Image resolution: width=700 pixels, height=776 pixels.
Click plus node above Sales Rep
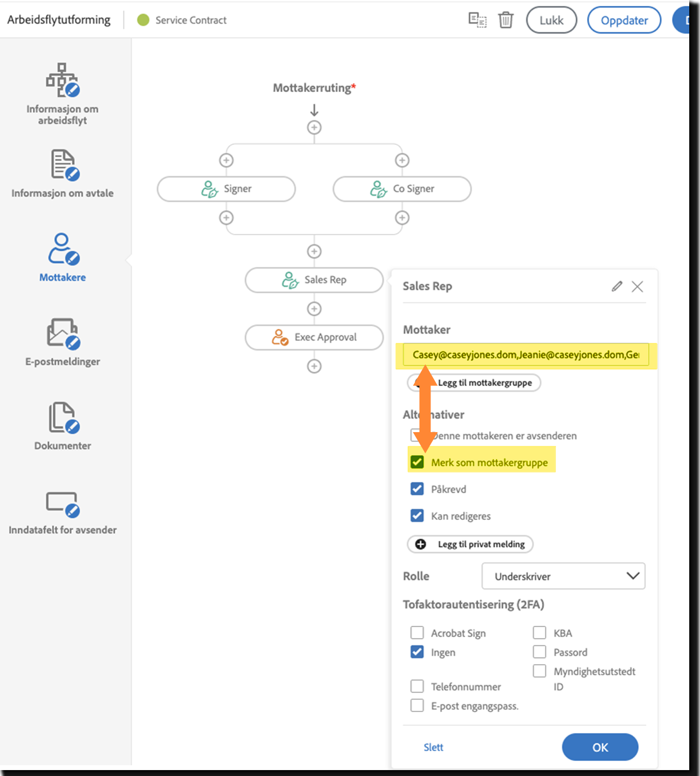click(x=314, y=251)
